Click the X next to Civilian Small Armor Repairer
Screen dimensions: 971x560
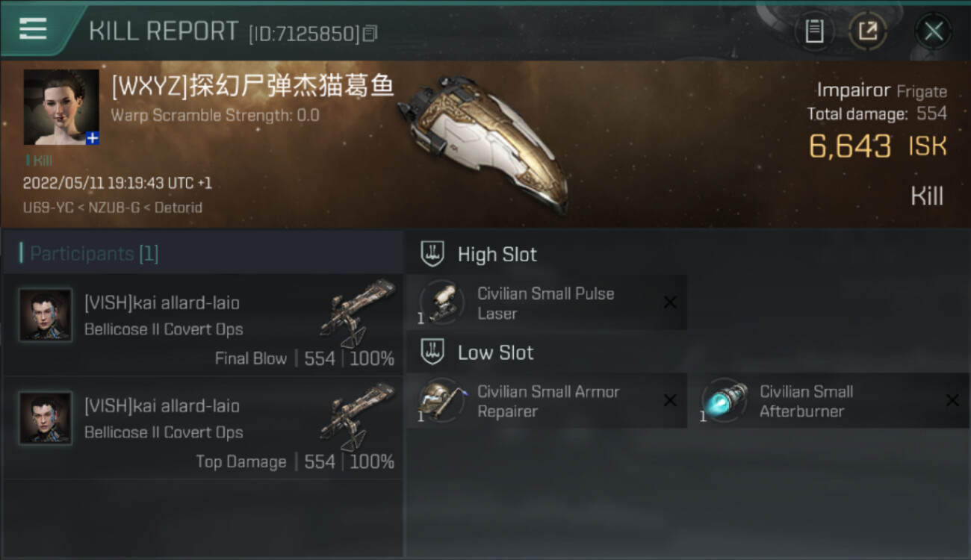(x=670, y=401)
